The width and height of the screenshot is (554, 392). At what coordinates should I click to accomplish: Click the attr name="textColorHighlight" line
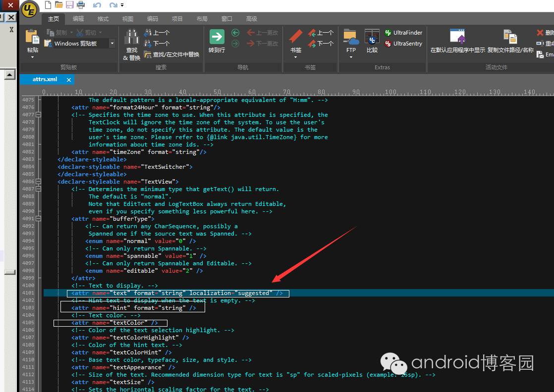tap(130, 338)
